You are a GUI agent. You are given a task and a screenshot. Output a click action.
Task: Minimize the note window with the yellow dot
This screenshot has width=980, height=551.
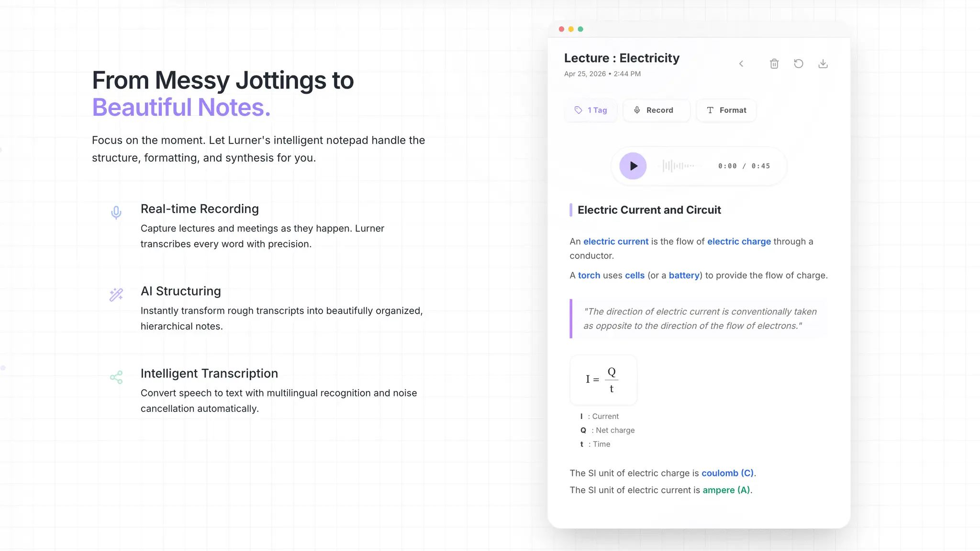tap(571, 29)
